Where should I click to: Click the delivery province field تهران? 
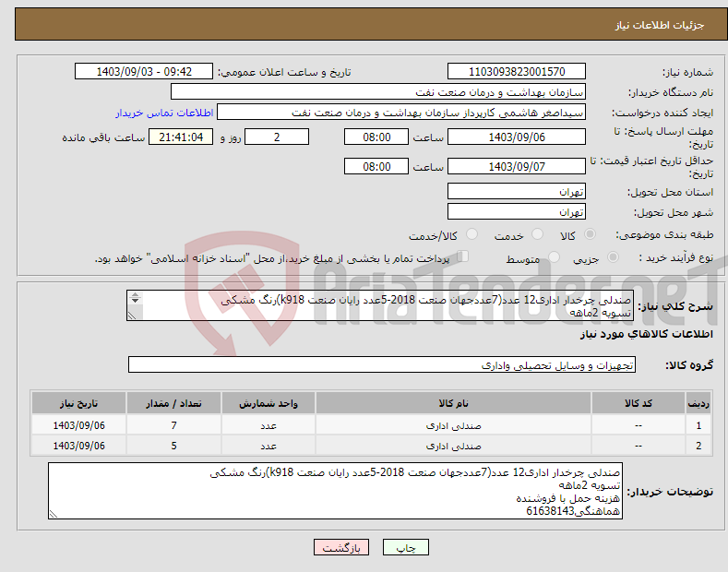point(517,191)
